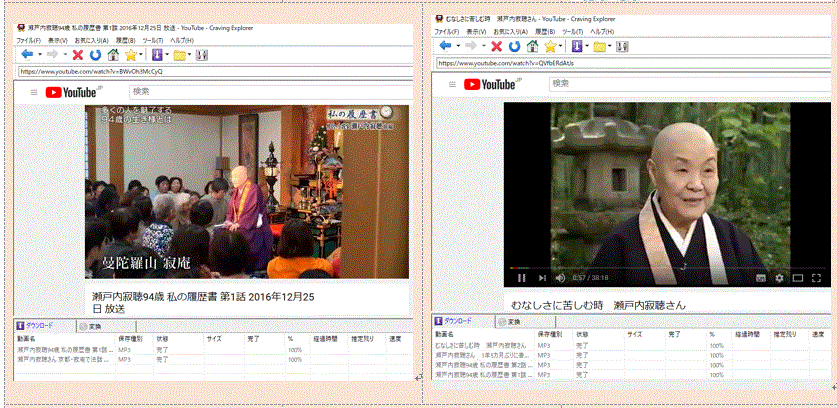Screen dimensions: 837x408
Task: Open ヘルプ(H) menu in the right window
Action: (602, 32)
